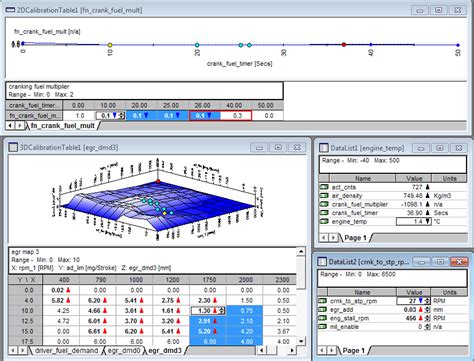
Task: Close the DataList2 window
Action: [x=459, y=262]
